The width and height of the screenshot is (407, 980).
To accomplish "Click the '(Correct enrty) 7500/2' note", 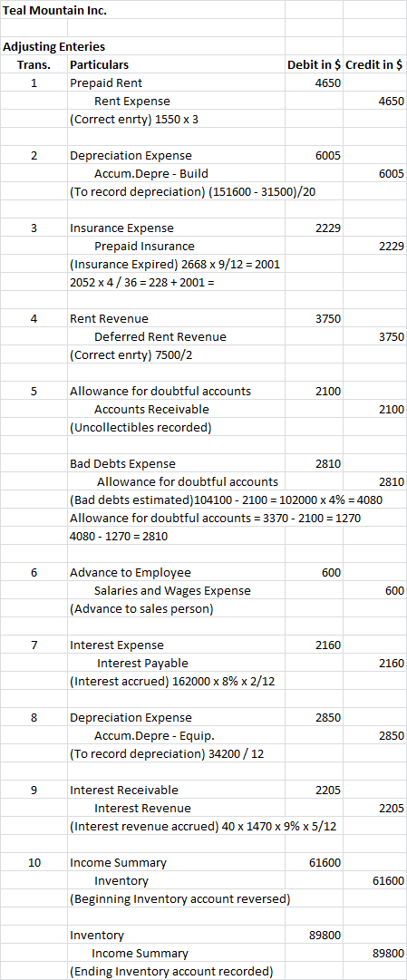I will [130, 355].
